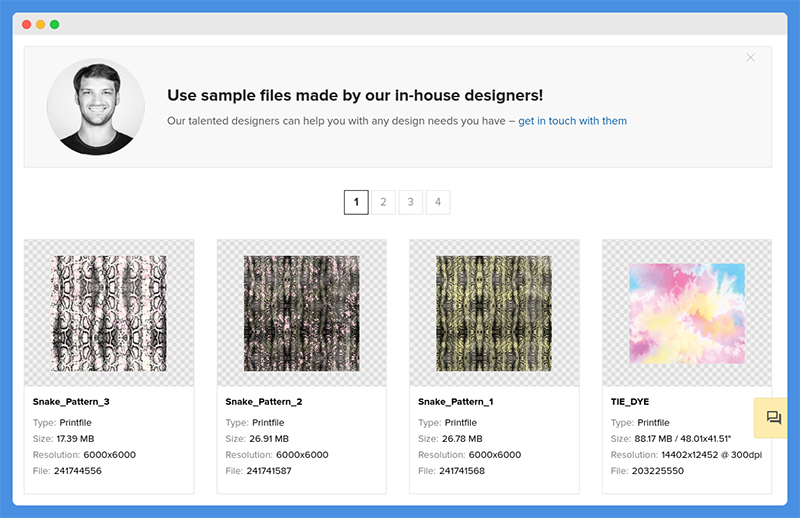800x518 pixels.
Task: Click the Snake_Pattern_1 file title
Action: click(456, 402)
